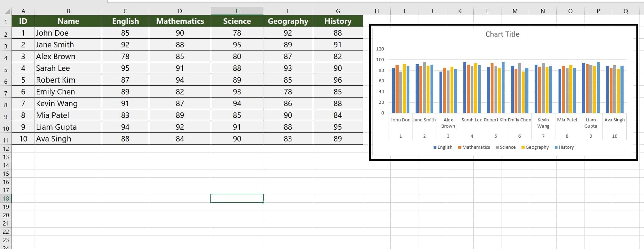Select the Geography legend entry

pyautogui.click(x=535, y=147)
